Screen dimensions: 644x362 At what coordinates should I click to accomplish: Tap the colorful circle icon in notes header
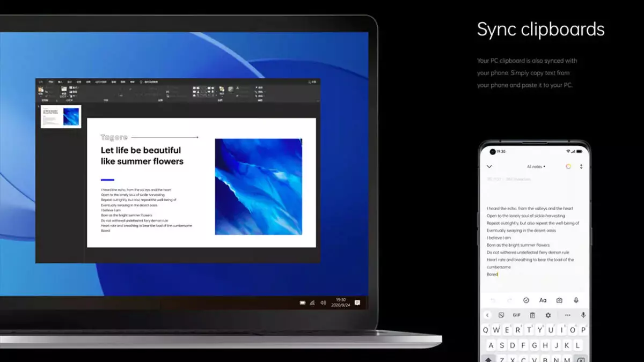[x=568, y=167]
